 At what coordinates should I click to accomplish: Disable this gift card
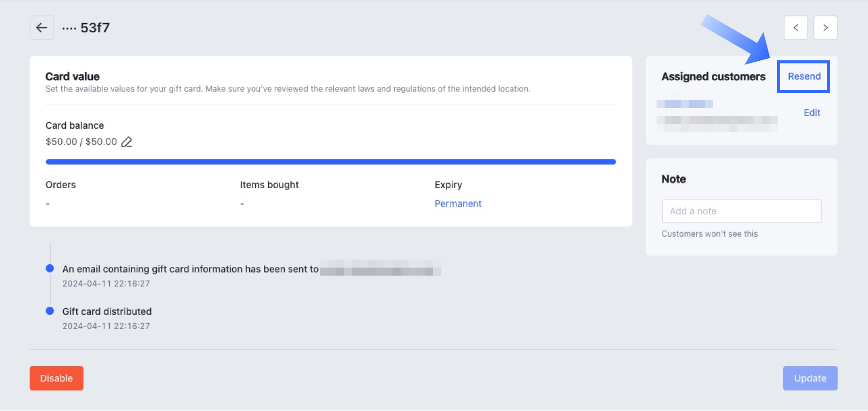click(57, 378)
